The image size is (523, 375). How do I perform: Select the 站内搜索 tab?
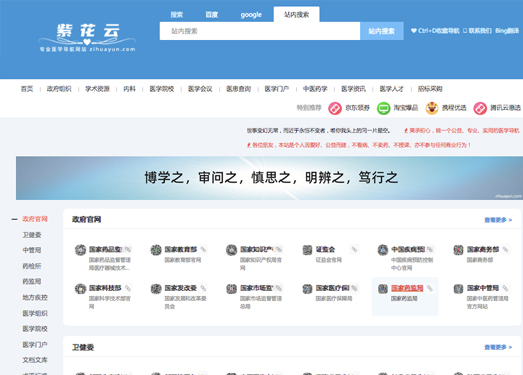[296, 14]
